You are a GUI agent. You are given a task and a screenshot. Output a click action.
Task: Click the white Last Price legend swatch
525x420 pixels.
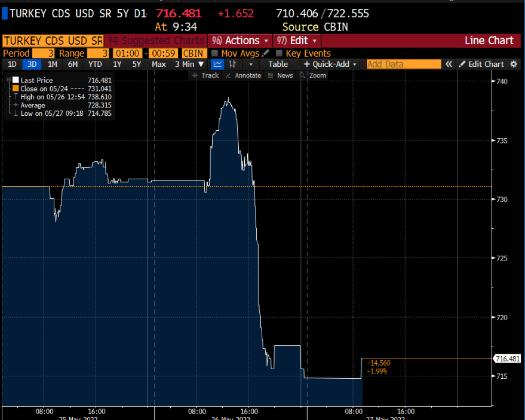(16, 80)
